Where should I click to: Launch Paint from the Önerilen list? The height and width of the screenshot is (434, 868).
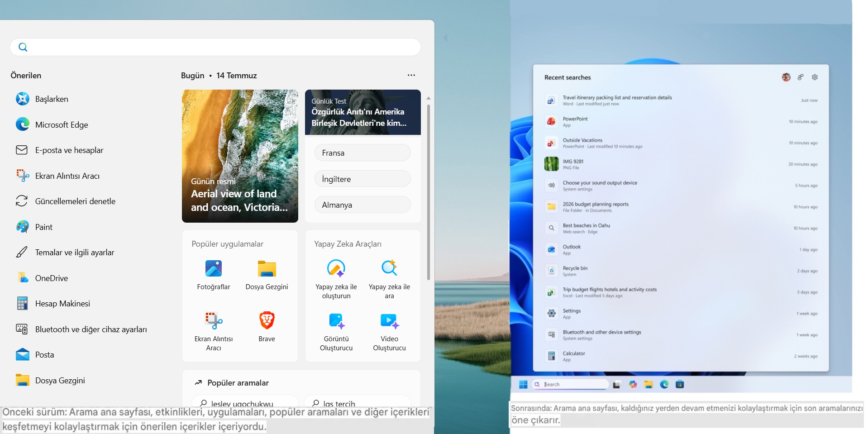(x=34, y=227)
